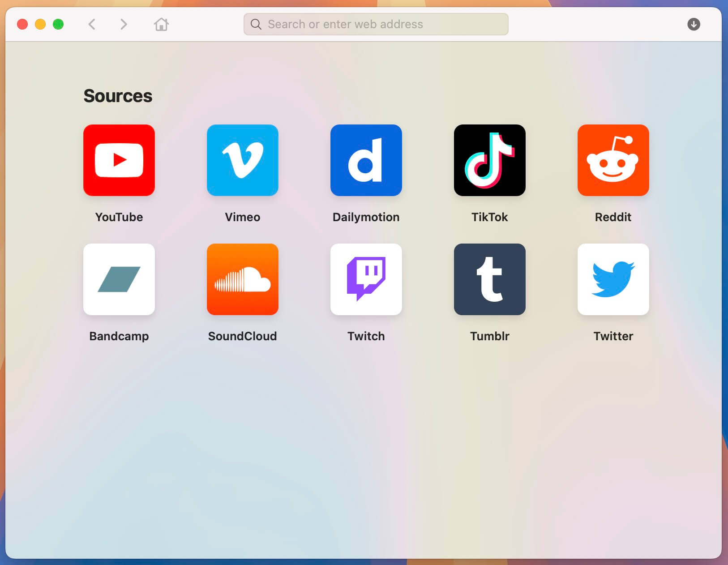Open the Reddit source icon
Viewport: 728px width, 565px height.
(x=613, y=160)
